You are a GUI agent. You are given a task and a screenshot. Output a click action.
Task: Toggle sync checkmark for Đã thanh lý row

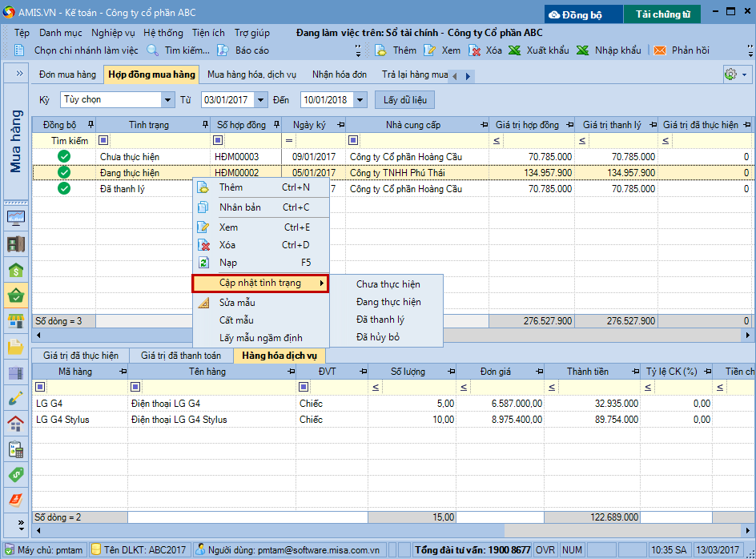tap(64, 189)
